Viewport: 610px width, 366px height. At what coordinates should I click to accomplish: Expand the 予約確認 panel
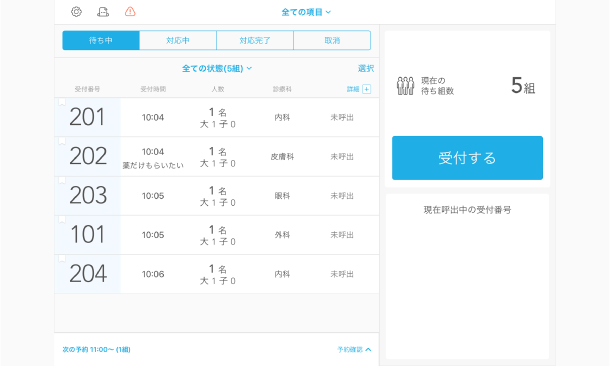click(x=354, y=349)
